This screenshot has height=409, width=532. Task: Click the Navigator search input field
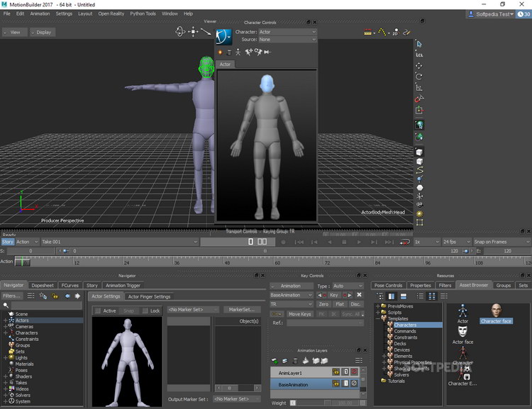tap(46, 306)
